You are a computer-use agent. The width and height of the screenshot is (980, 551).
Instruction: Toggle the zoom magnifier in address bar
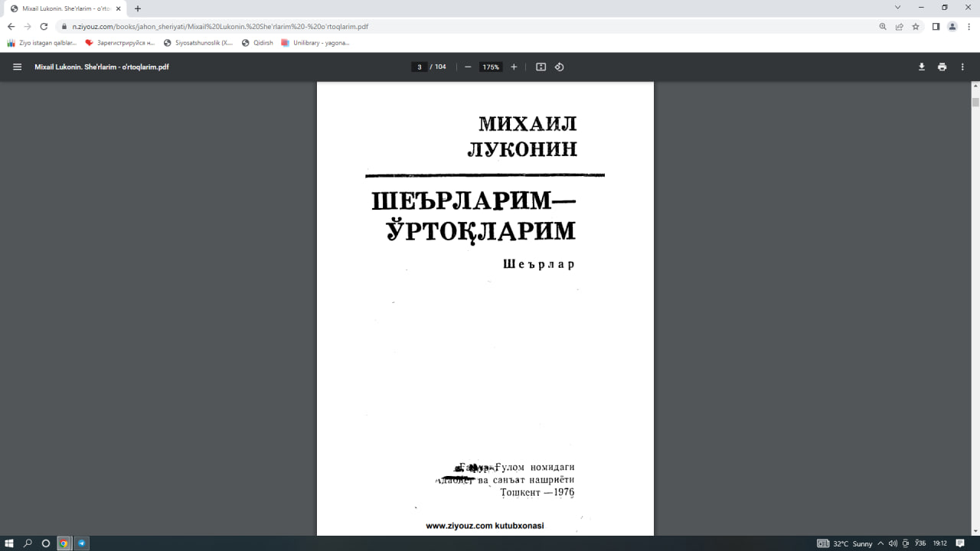click(883, 25)
